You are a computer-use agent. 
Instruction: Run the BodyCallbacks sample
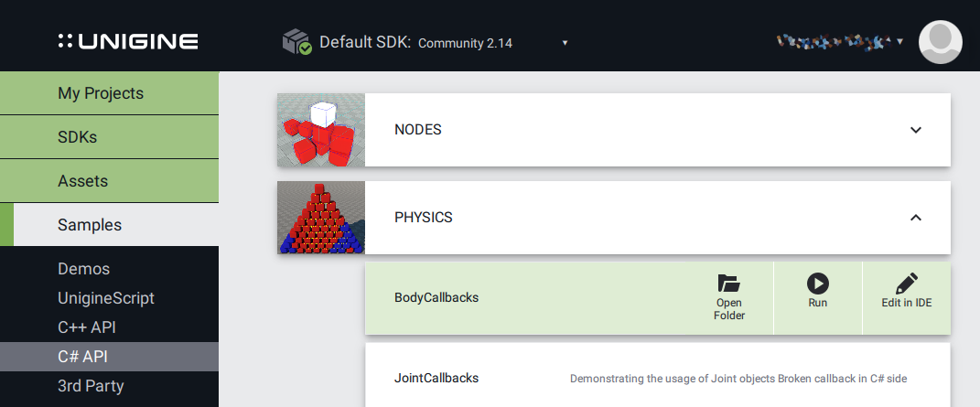click(817, 298)
